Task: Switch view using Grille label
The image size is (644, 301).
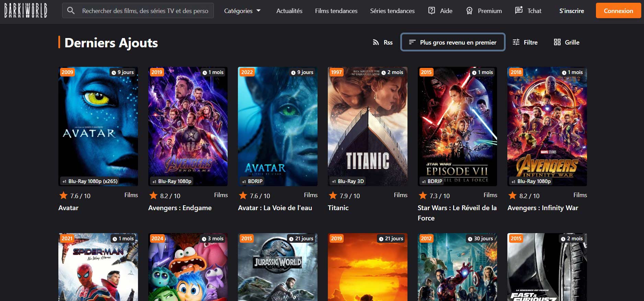Action: pyautogui.click(x=572, y=42)
